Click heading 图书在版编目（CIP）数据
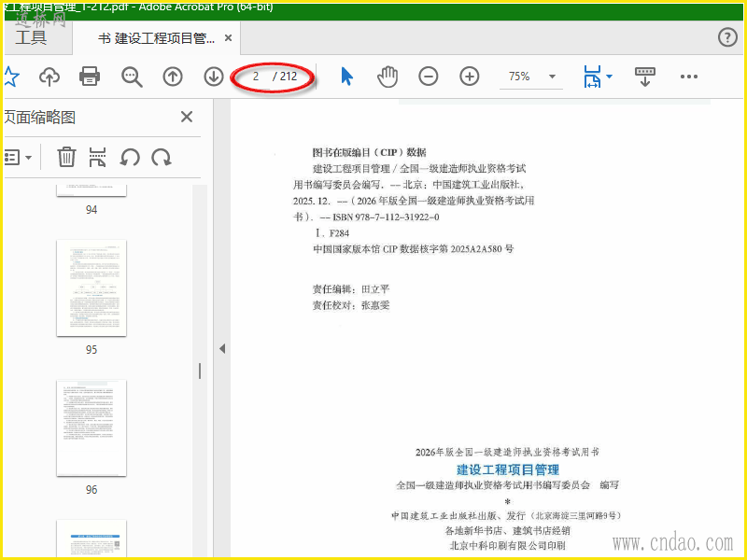The width and height of the screenshot is (747, 560). point(369,152)
